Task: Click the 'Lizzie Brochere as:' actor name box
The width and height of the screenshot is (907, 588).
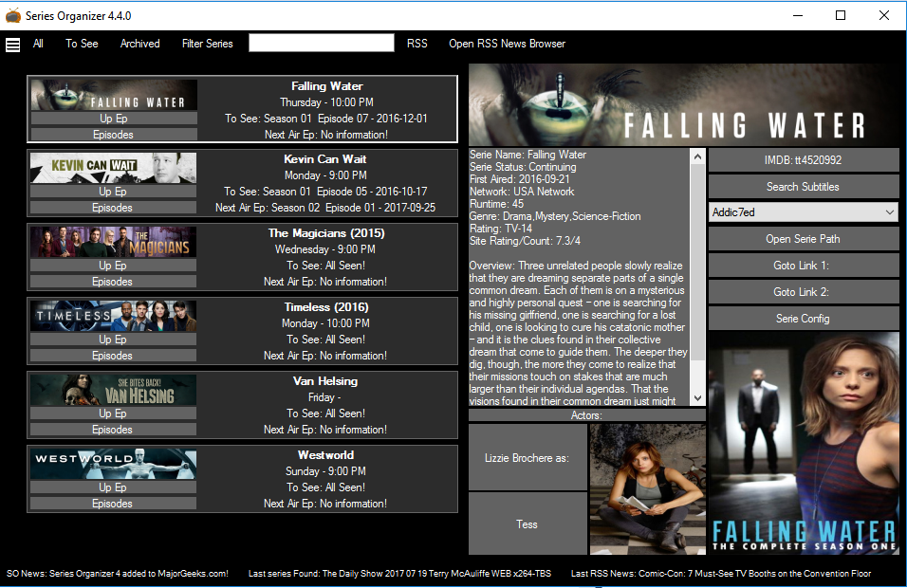Action: tap(528, 457)
